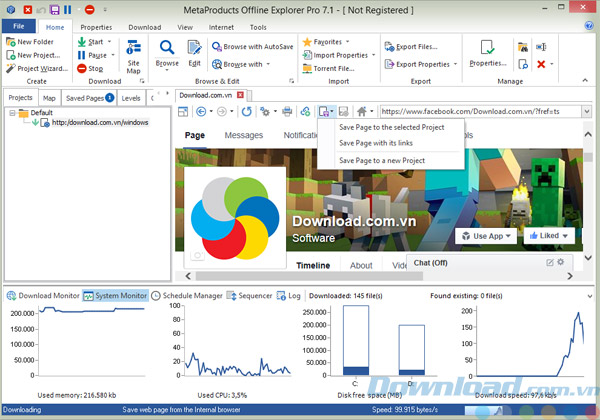Open the Browse with dropdown
This screenshot has height=420, width=600.
(243, 64)
